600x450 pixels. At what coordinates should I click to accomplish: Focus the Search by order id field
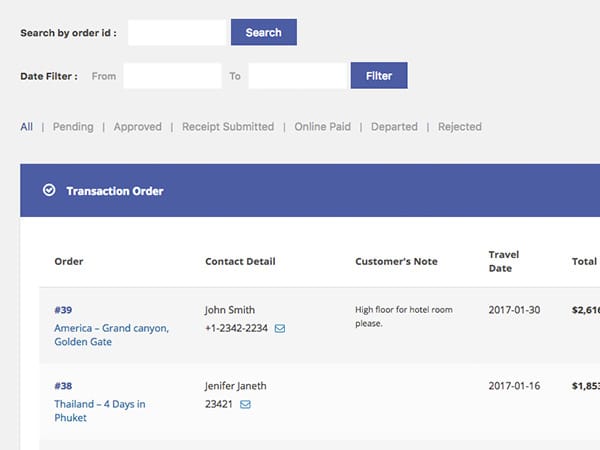coord(177,32)
